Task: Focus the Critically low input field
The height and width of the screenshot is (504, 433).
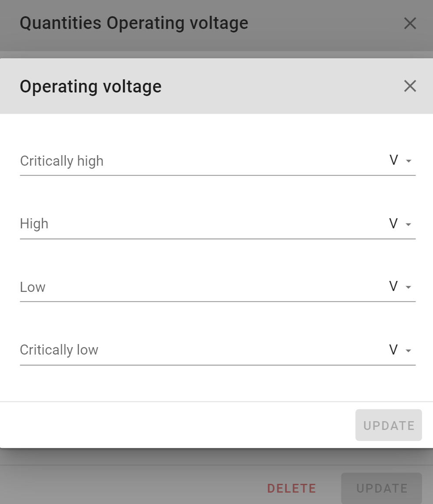Action: [x=175, y=350]
